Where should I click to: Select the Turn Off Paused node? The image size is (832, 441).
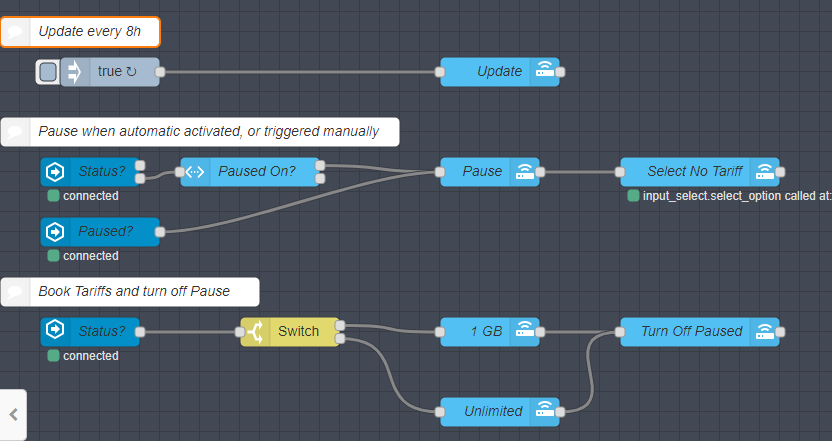[700, 332]
